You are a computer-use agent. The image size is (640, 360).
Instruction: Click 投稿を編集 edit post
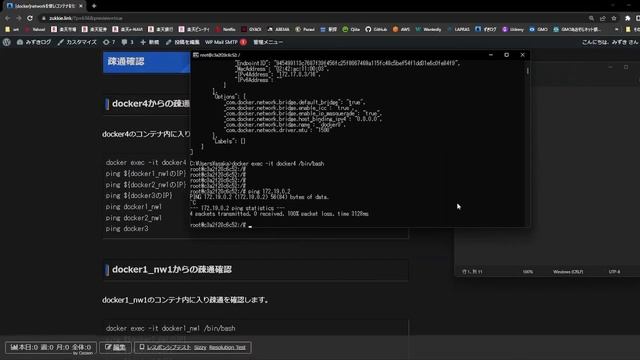182,42
